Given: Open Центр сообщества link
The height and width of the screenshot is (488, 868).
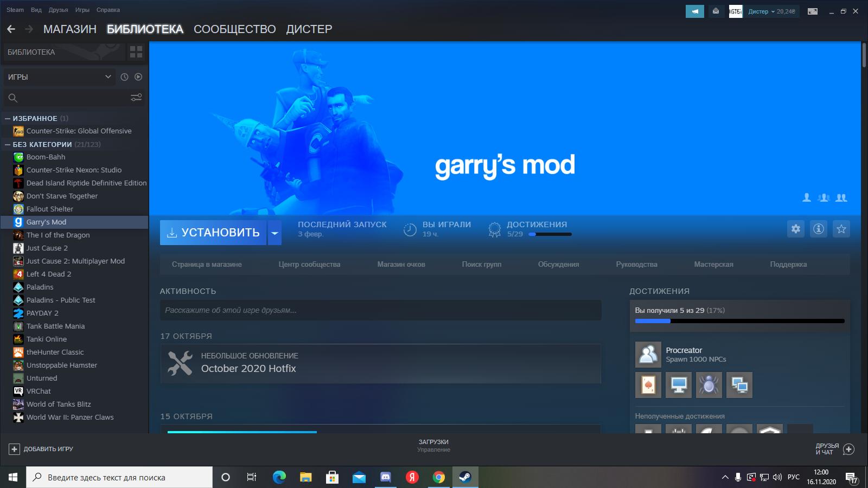Looking at the screenshot, I should coord(309,265).
